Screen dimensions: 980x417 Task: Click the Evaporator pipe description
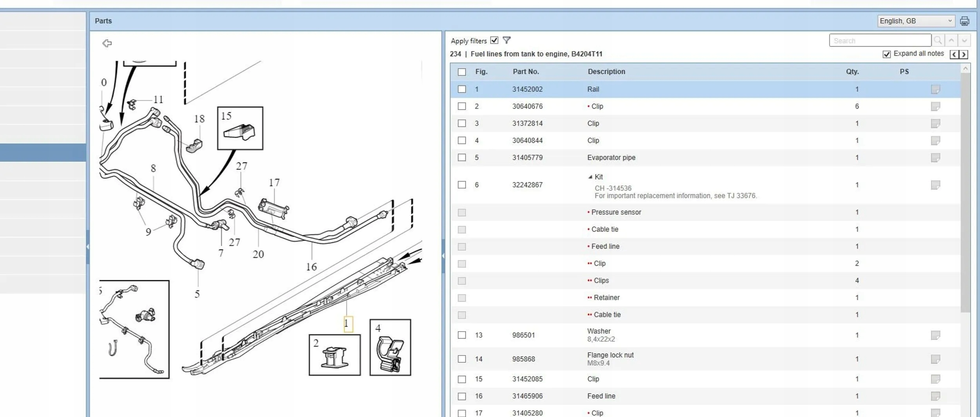[611, 158]
